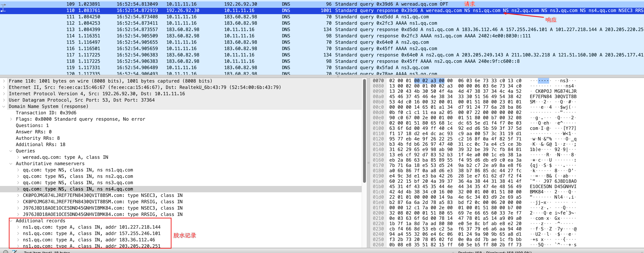This screenshot has height=253, width=644.
Task: Collapse the Queries section
Action: (11, 151)
